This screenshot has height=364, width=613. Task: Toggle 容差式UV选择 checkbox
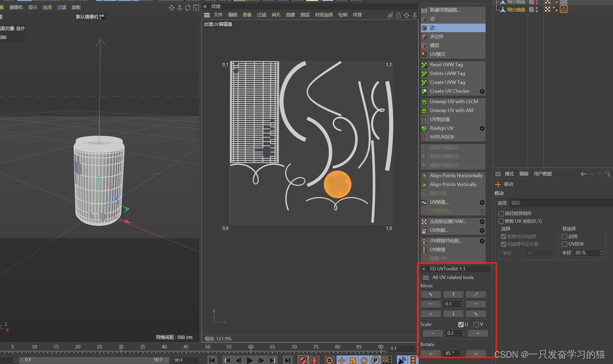coord(503,237)
